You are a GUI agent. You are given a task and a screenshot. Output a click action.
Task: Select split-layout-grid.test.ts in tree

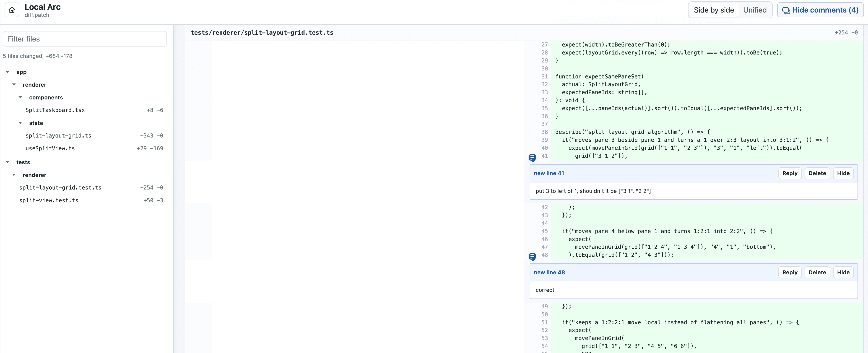(60, 188)
